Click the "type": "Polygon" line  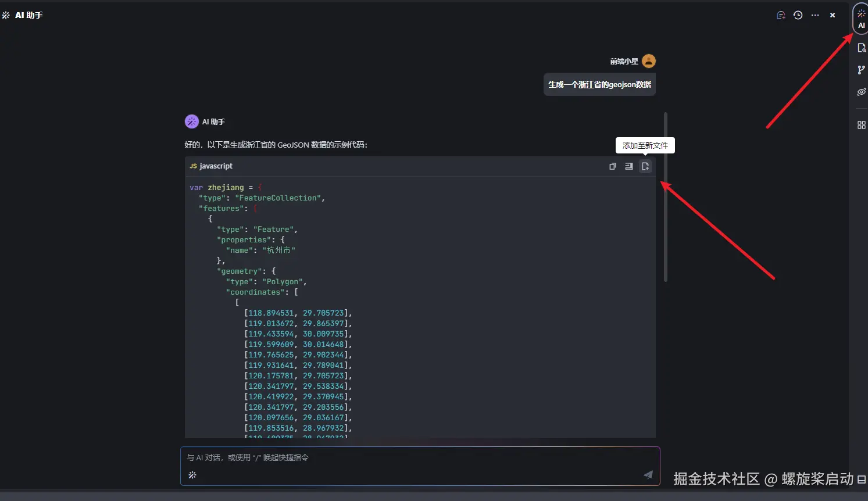pos(266,282)
